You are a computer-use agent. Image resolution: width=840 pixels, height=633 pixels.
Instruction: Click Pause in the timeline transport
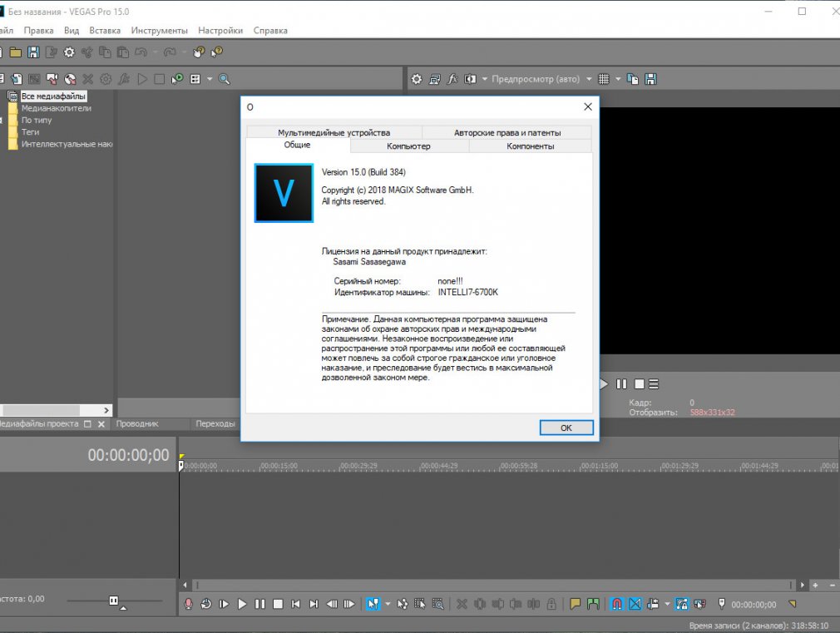[x=259, y=604]
